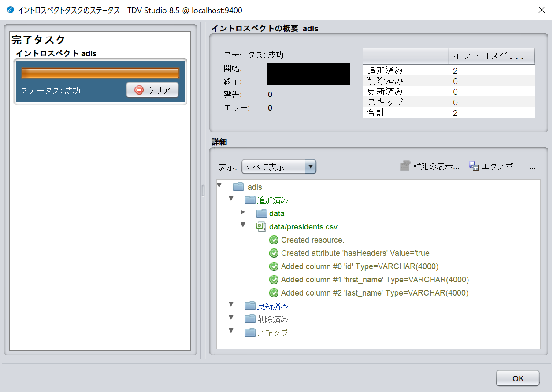Click the スキップ row in summary table
This screenshot has width=553, height=392.
click(449, 102)
